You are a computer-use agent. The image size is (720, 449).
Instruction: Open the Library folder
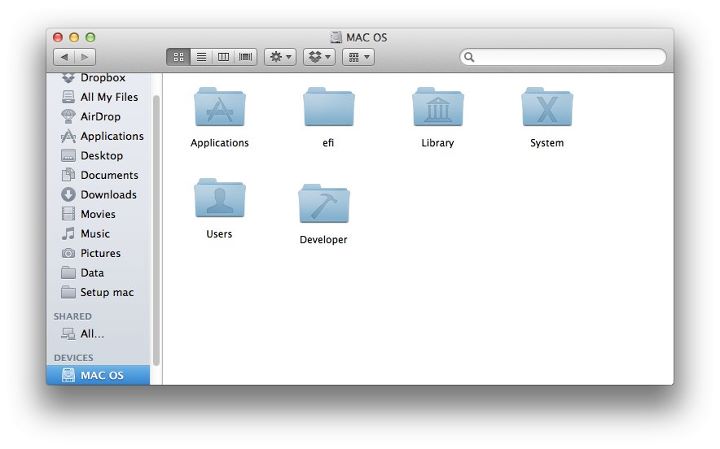click(437, 108)
